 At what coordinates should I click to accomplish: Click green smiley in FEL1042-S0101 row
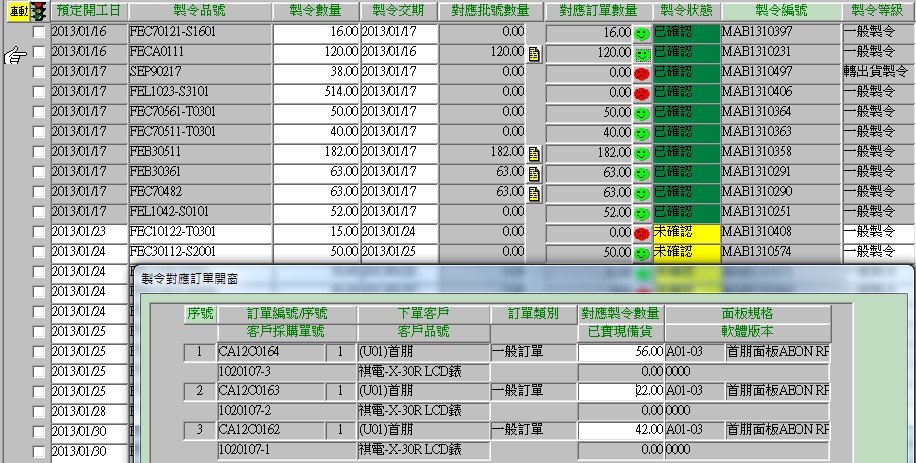pyautogui.click(x=641, y=213)
